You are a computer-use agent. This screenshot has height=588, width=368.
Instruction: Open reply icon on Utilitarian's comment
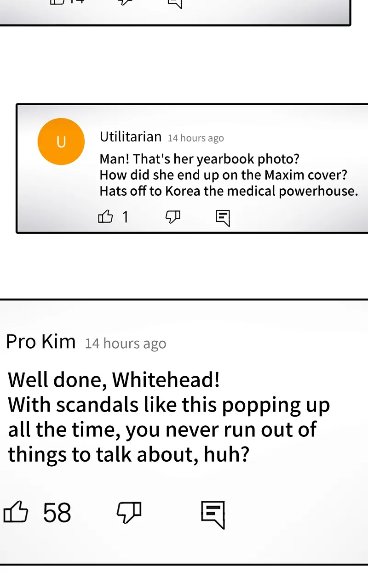point(223,218)
